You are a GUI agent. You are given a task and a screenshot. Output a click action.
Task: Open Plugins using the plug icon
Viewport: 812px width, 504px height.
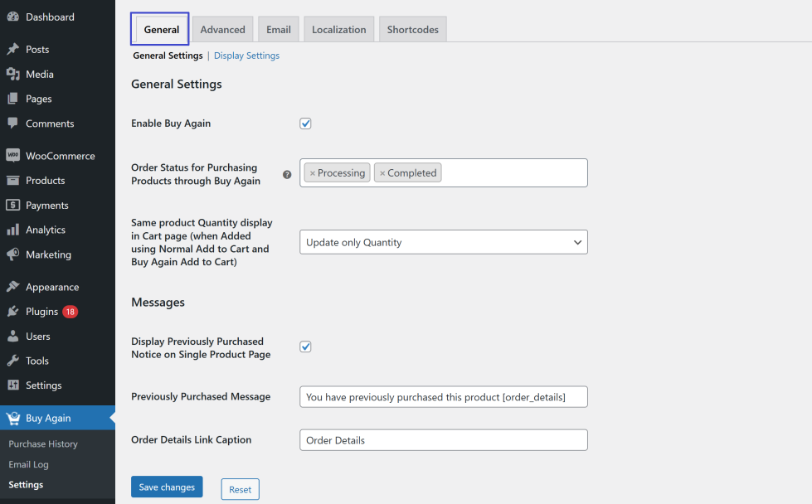click(x=12, y=312)
